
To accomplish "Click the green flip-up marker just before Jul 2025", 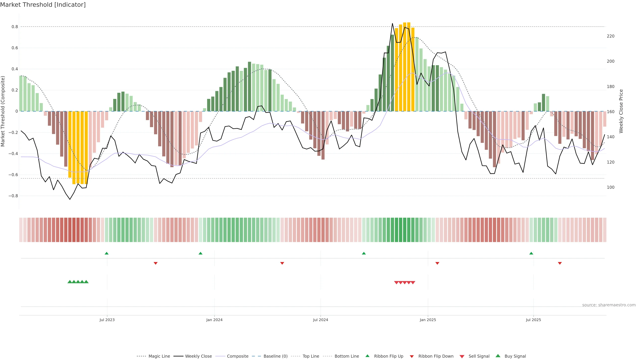I will tap(531, 253).
